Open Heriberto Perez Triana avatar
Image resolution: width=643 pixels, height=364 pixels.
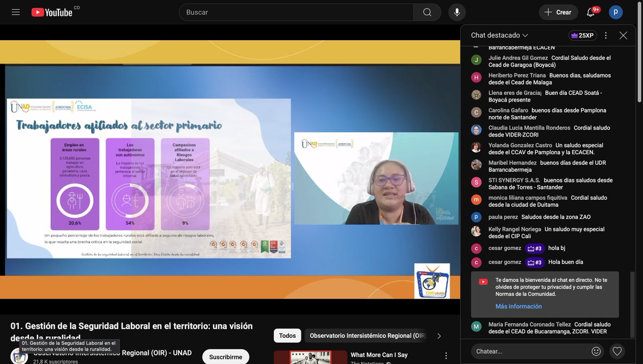point(476,78)
